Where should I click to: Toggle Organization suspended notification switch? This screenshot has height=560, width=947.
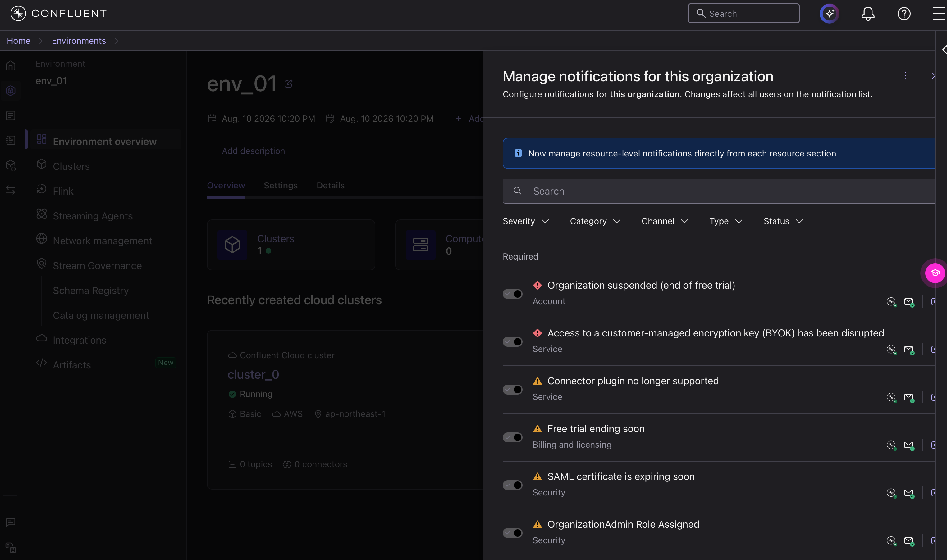[512, 294]
